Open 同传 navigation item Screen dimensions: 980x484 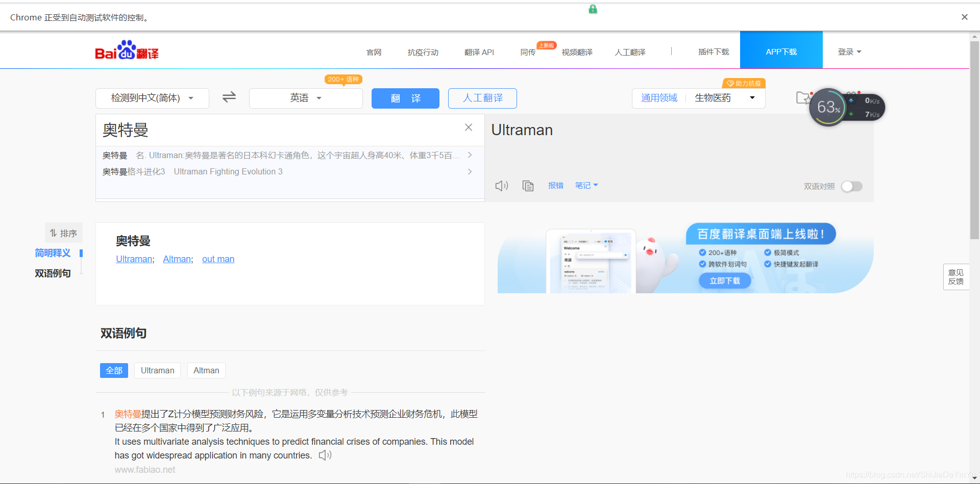click(x=528, y=52)
